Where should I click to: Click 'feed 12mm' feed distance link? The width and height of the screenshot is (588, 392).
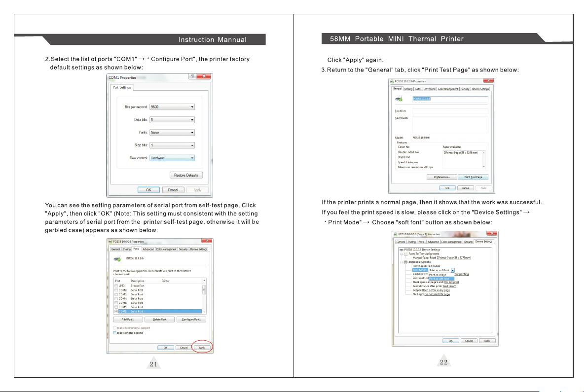449,286
